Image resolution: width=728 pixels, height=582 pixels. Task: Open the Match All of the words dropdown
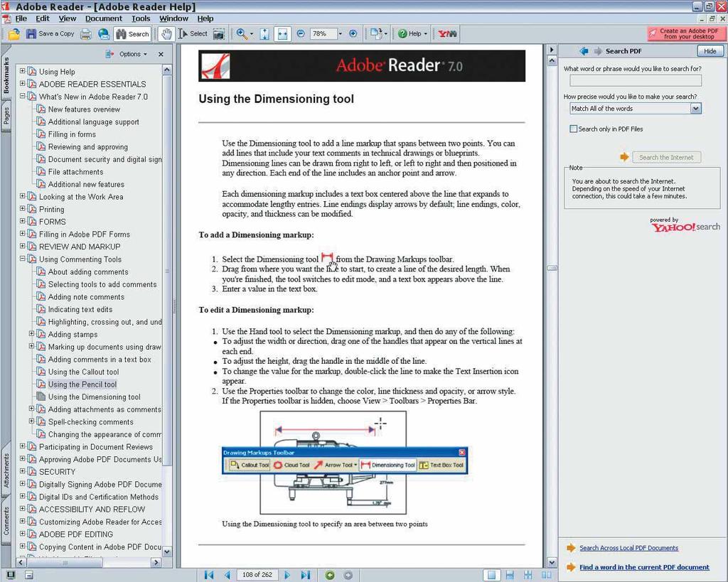coord(636,108)
